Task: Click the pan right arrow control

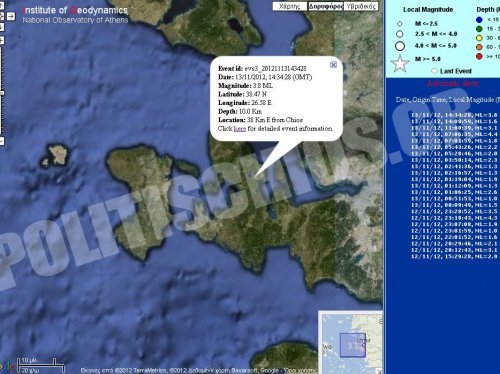Action: pos(11,16)
